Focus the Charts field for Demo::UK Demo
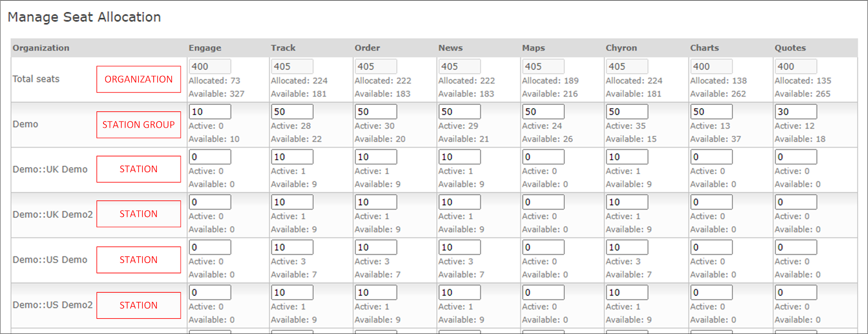 tap(711, 157)
